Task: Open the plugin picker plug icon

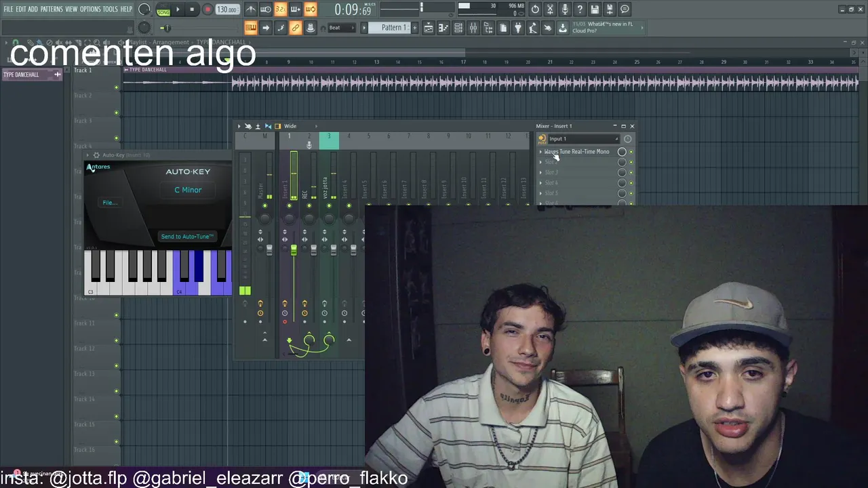Action: (518, 28)
